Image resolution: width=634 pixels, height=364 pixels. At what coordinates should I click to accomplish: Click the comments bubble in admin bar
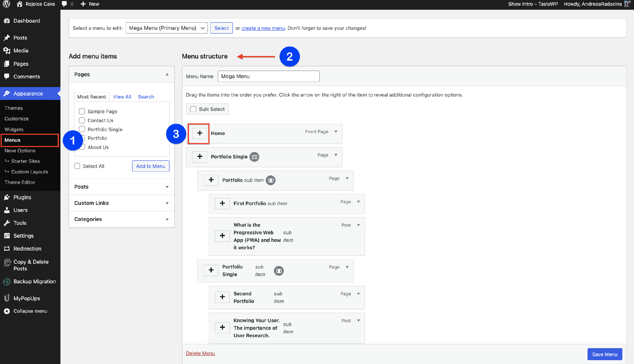tap(64, 4)
